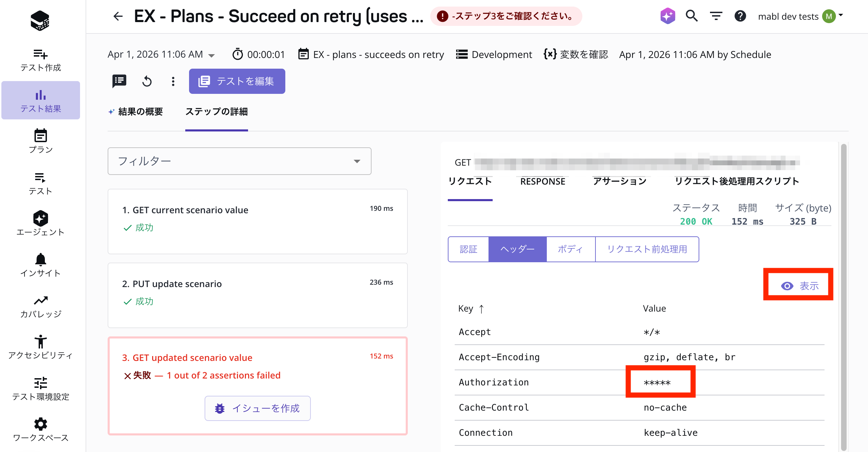Open the mabl AI assistant
The width and height of the screenshot is (868, 452).
pyautogui.click(x=667, y=16)
